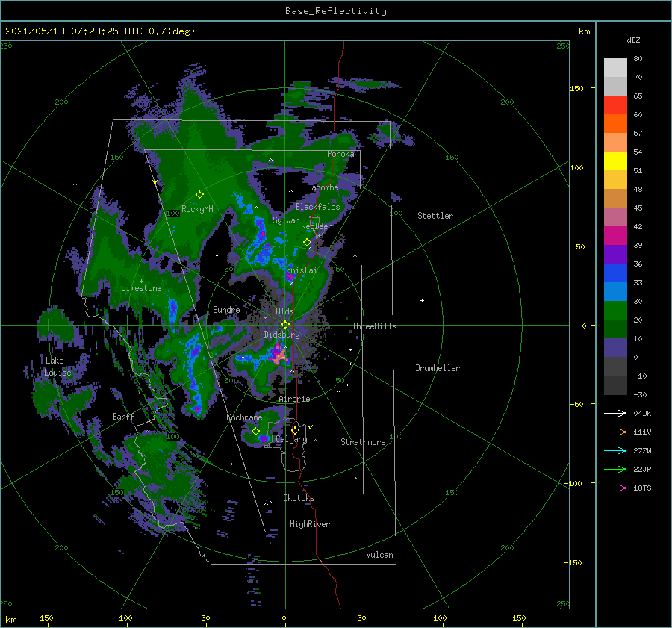The width and height of the screenshot is (672, 628).
Task: Select the light gray 80-70 dBZ swatch
Action: [615, 68]
